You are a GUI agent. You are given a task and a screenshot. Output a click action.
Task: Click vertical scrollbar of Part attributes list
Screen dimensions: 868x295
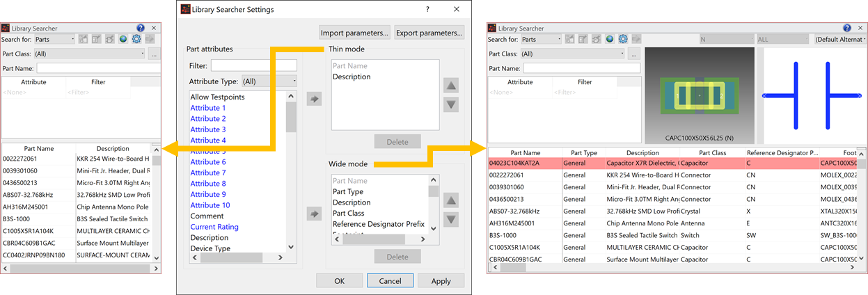click(x=292, y=171)
